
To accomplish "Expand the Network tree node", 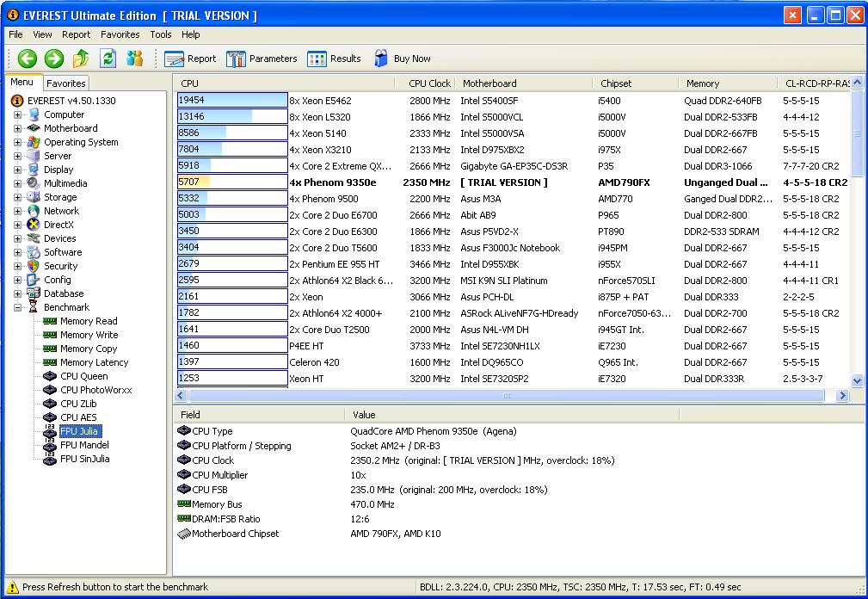I will [x=17, y=211].
